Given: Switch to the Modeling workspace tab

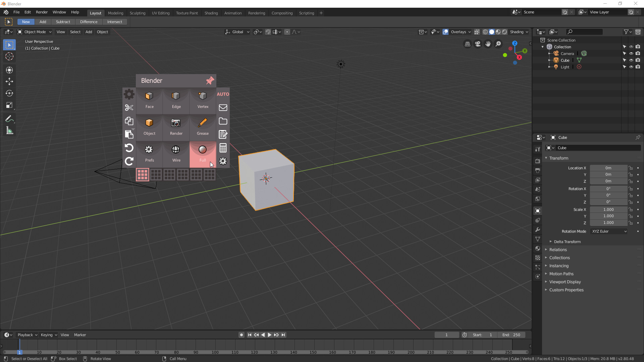Looking at the screenshot, I should pos(115,13).
